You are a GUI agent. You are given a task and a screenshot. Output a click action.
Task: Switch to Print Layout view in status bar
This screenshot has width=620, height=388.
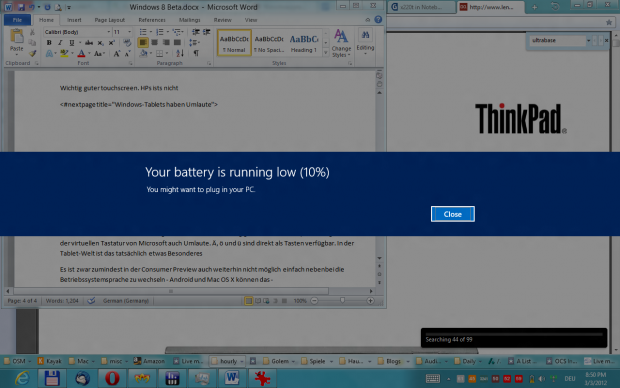point(248,301)
